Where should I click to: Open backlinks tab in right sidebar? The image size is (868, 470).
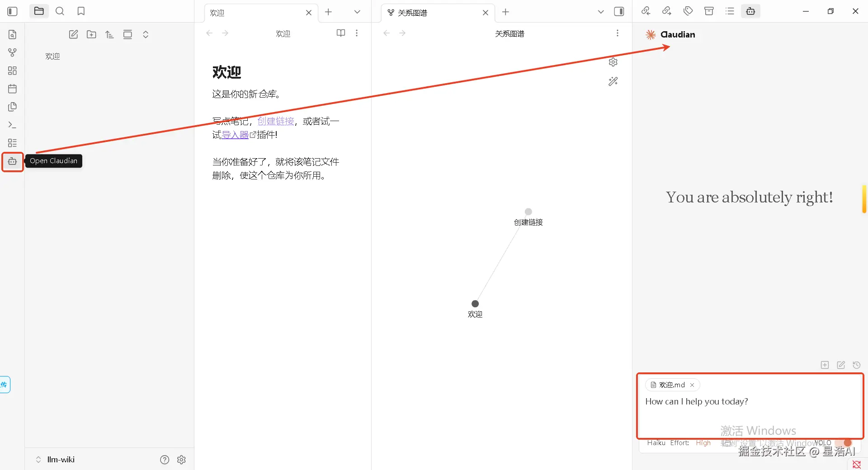[646, 11]
